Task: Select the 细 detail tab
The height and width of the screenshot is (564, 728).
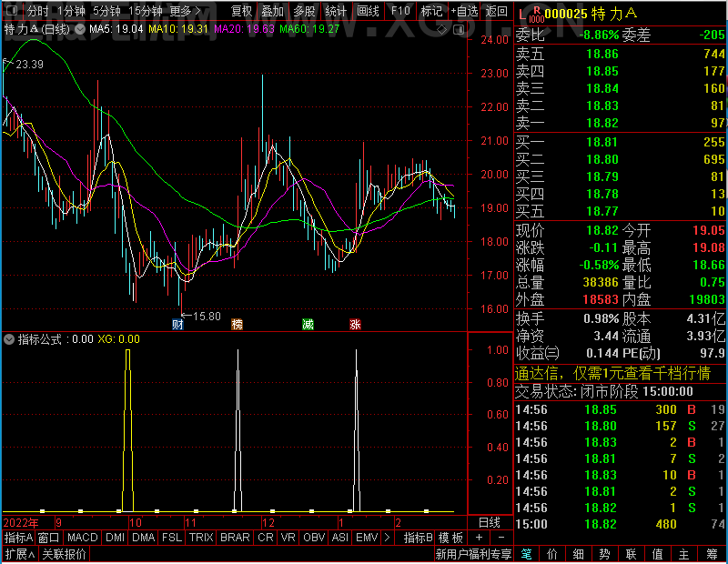Action: 578,554
